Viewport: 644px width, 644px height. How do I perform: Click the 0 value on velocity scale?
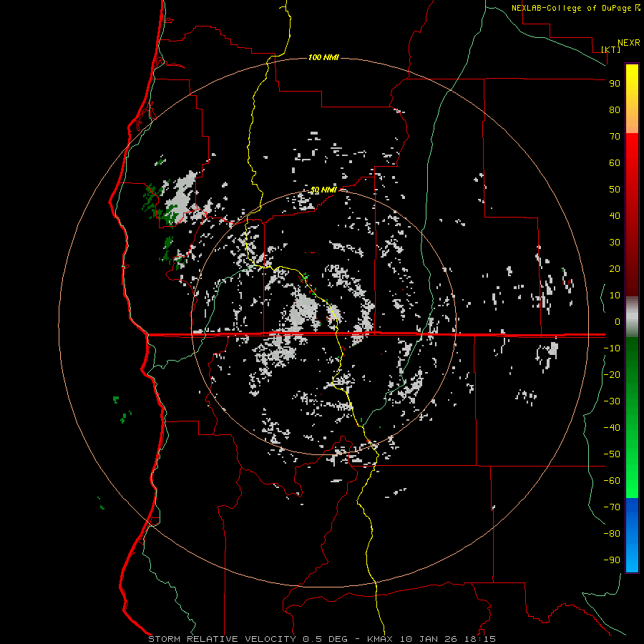[618, 322]
